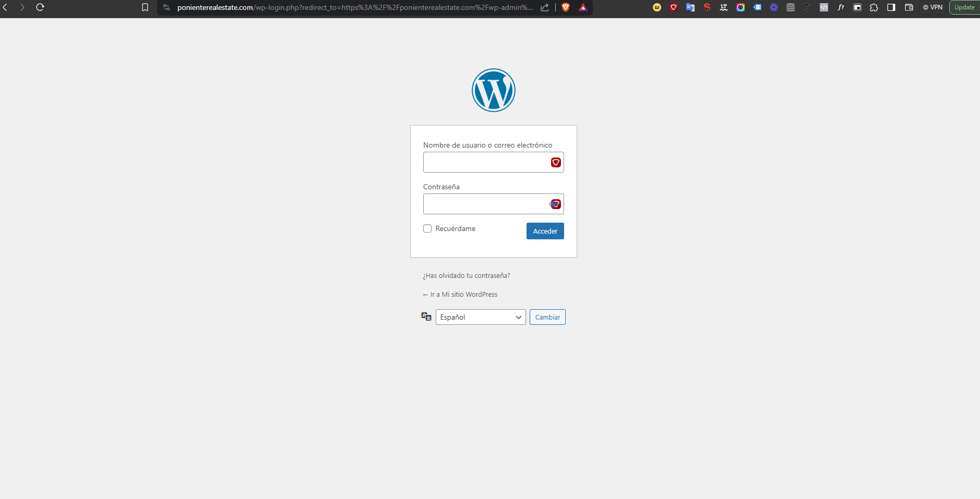Click the Acceder login button
This screenshot has height=499, width=980.
click(545, 231)
